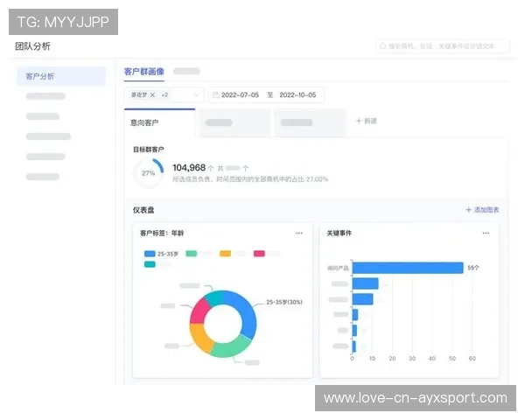Click the green donut chart segment
Image resolution: width=525 pixels, height=420 pixels.
232,347
